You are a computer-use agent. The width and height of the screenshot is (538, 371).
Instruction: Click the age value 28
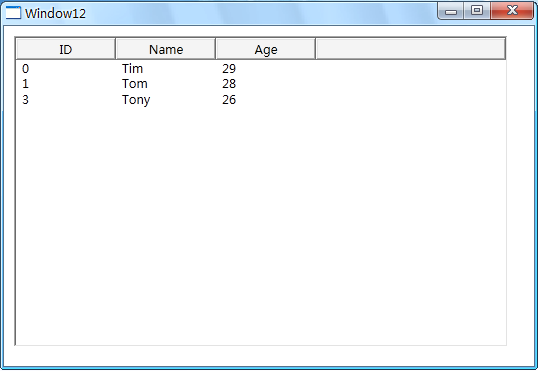(229, 84)
